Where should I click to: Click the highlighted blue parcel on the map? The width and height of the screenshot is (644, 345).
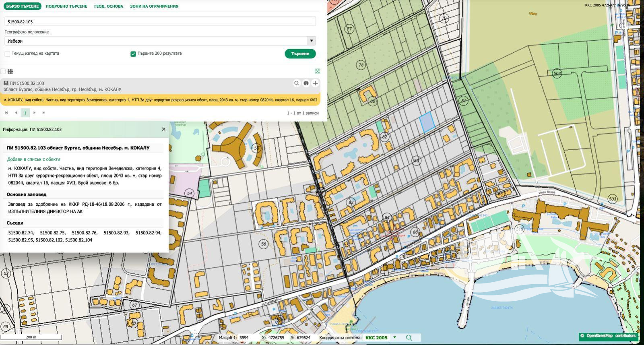(x=426, y=122)
